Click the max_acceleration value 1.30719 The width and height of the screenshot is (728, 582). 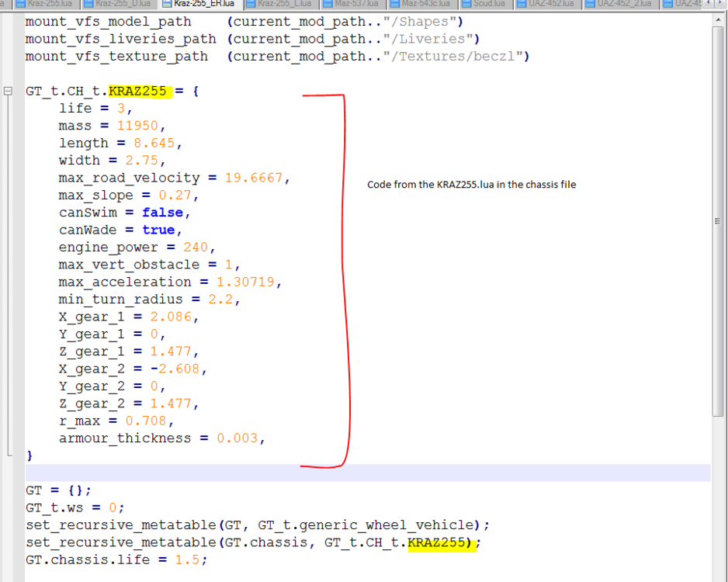coord(245,282)
